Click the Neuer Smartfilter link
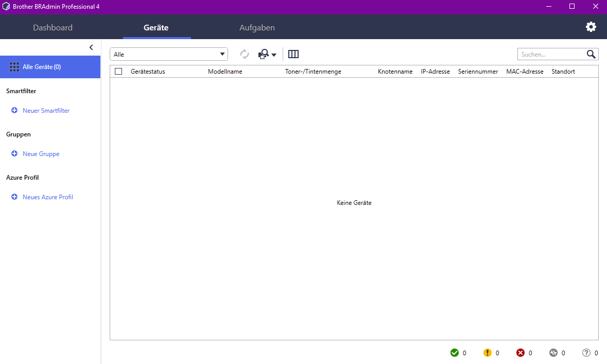Viewport: 607px width, 364px height. pos(46,111)
